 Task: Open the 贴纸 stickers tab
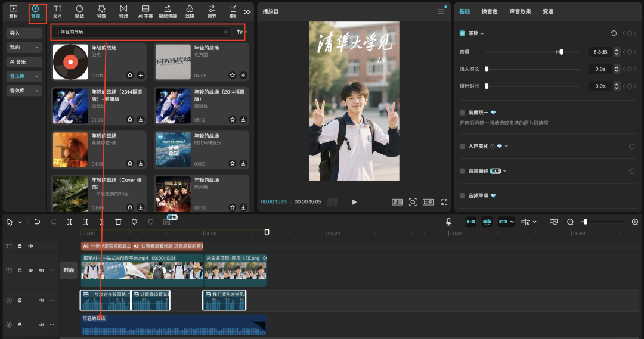point(79,11)
